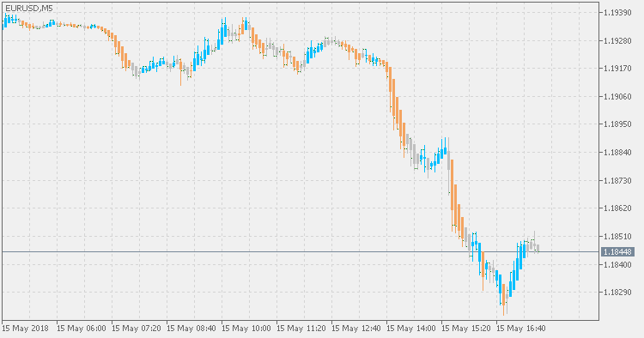Click the 15 May 2018 time label
The width and height of the screenshot is (644, 338).
coord(25,329)
